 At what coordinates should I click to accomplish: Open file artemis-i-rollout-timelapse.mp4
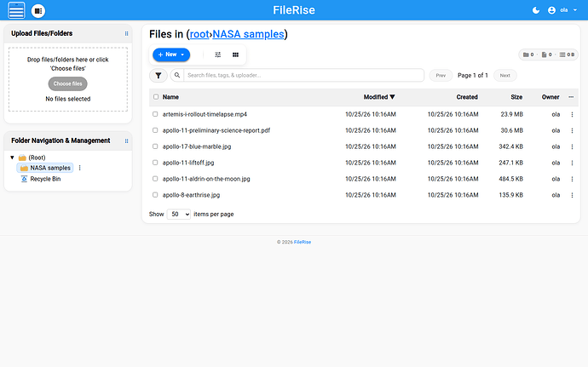(x=205, y=114)
